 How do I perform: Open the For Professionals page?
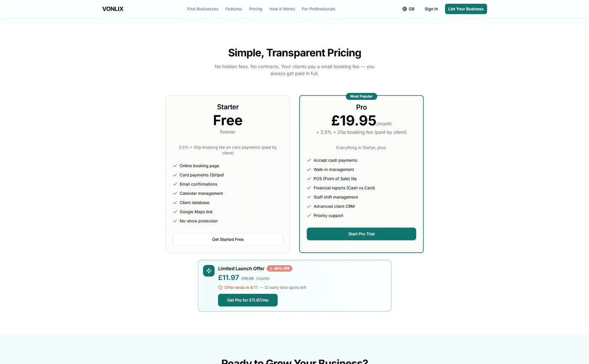point(318,9)
